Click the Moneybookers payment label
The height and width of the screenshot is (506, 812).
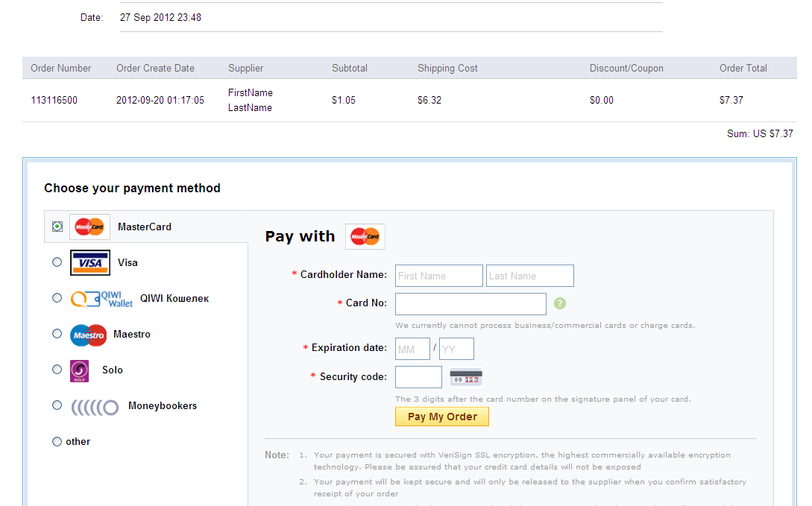pos(163,405)
